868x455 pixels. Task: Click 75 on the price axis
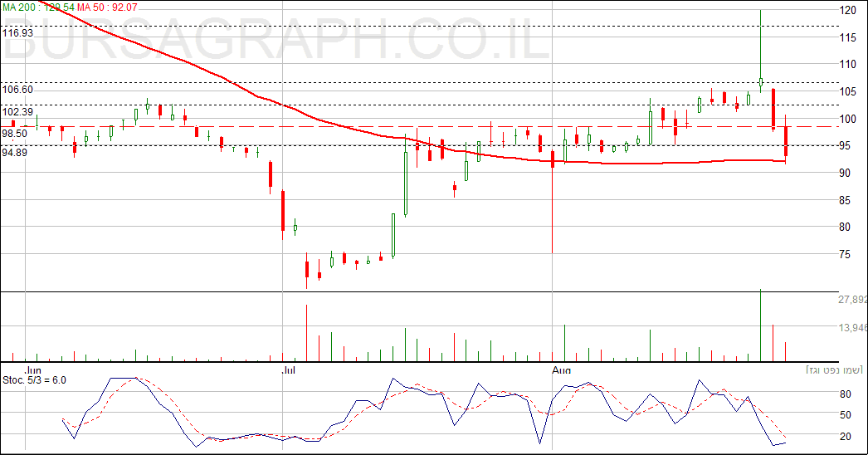[845, 254]
